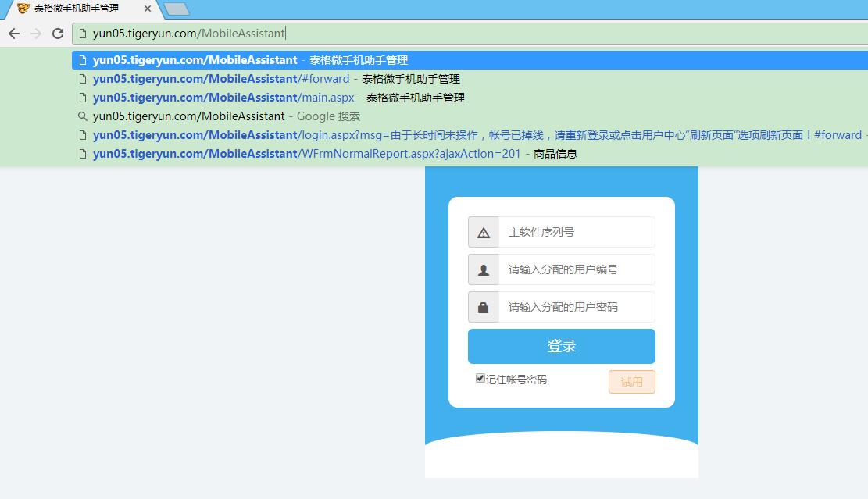Image resolution: width=868 pixels, height=499 pixels.
Task: Close the current browser tab
Action: coord(148,9)
